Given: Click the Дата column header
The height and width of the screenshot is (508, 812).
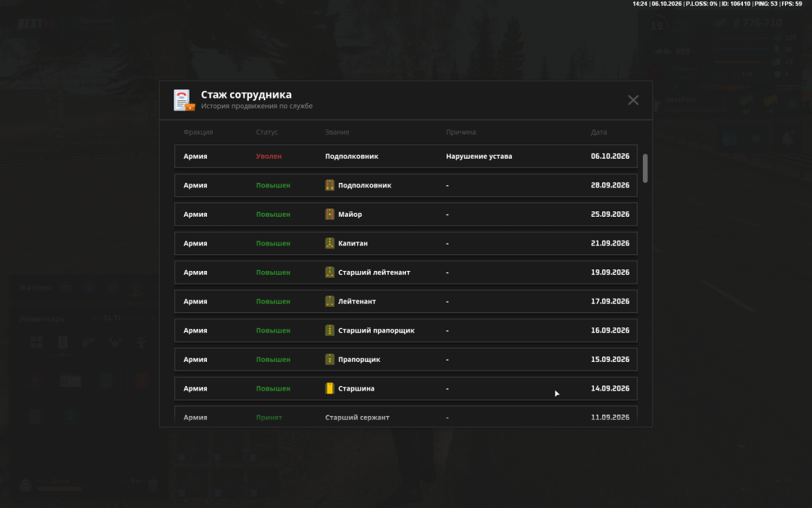Looking at the screenshot, I should (x=598, y=132).
